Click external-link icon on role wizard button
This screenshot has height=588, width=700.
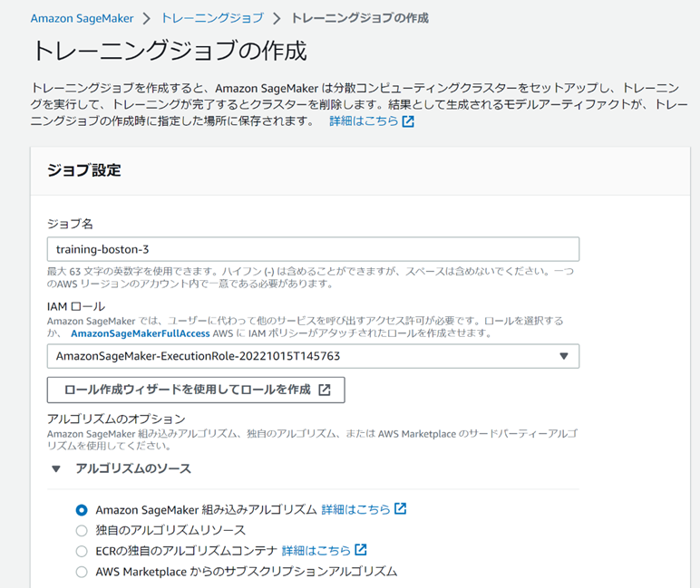tap(325, 390)
